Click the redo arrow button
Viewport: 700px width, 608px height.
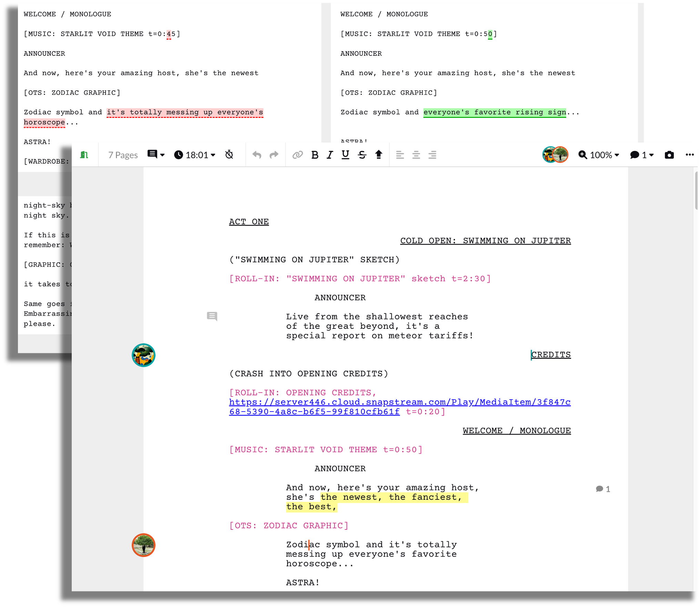274,155
